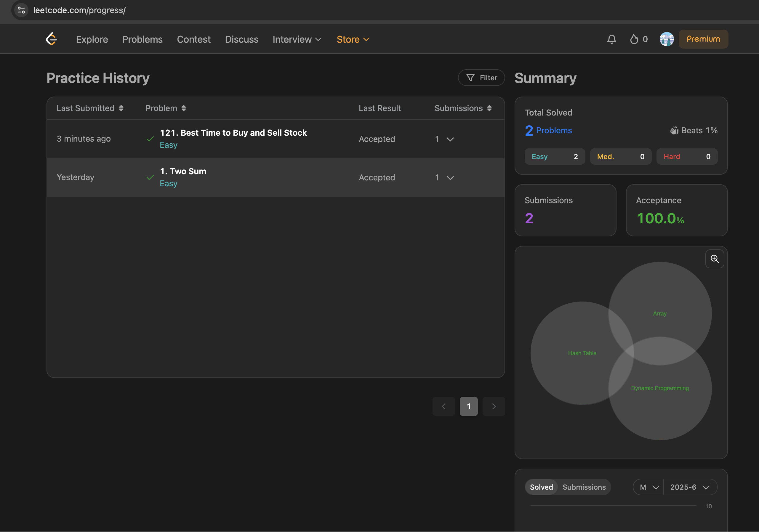Click the LeetCode logo icon
This screenshot has height=532, width=759.
[x=52, y=39]
